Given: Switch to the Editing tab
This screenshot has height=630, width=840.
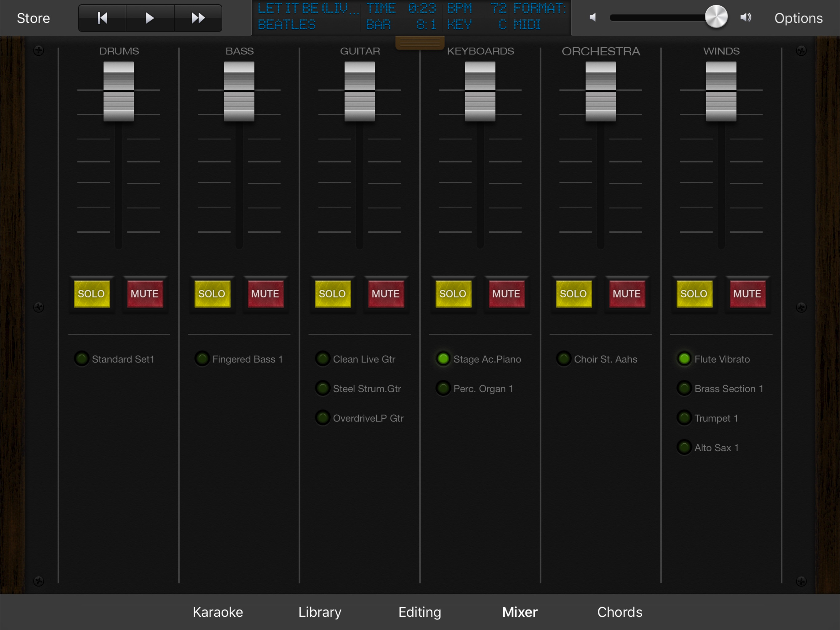Looking at the screenshot, I should [420, 612].
